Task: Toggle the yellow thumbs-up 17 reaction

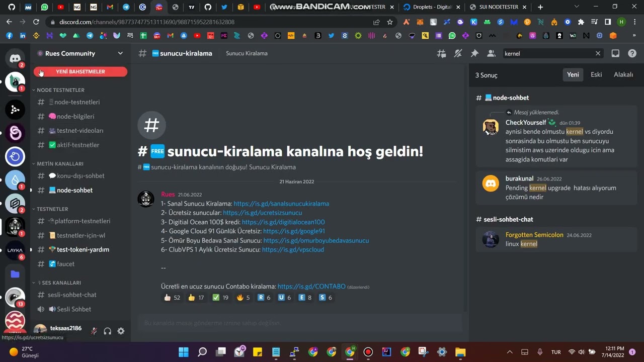Action: pyautogui.click(x=196, y=298)
